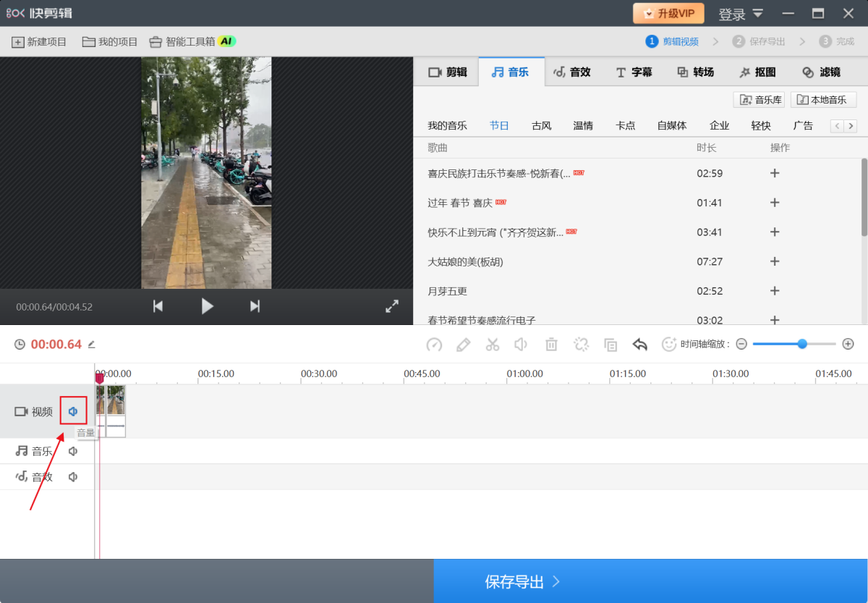
Task: Jump to previous frame button
Action: pos(158,306)
